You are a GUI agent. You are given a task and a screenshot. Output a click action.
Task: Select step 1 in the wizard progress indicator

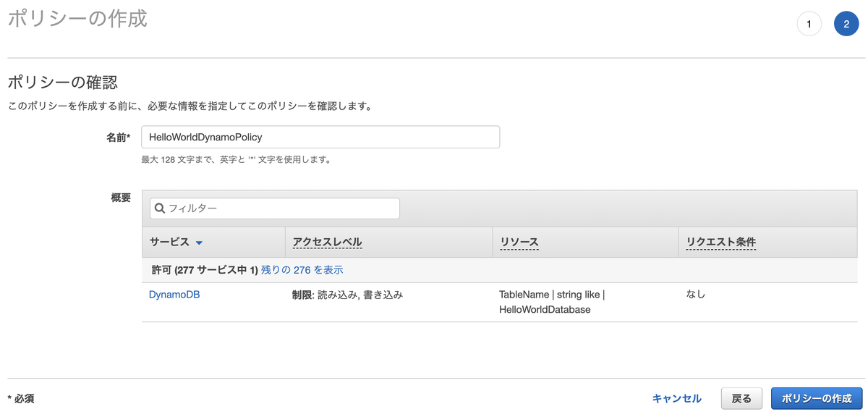coord(809,23)
